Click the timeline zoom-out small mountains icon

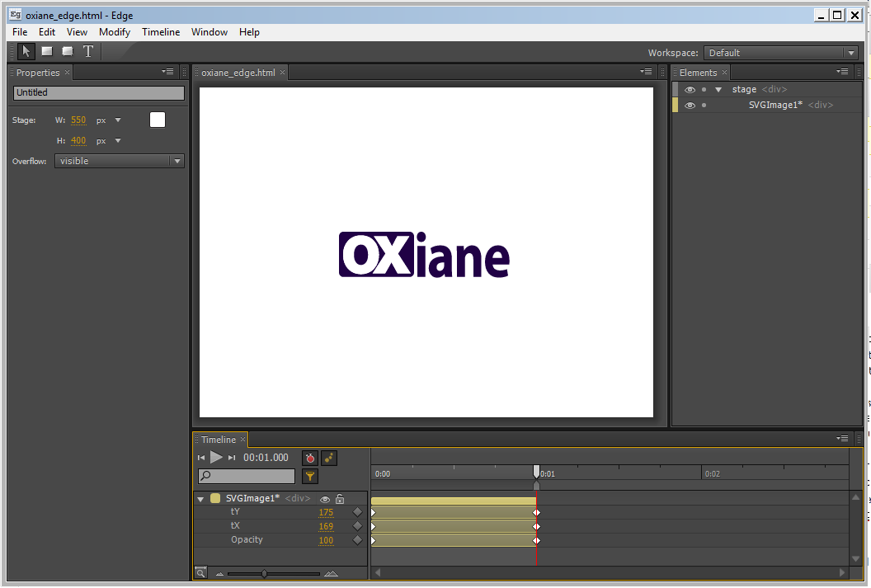pyautogui.click(x=219, y=574)
